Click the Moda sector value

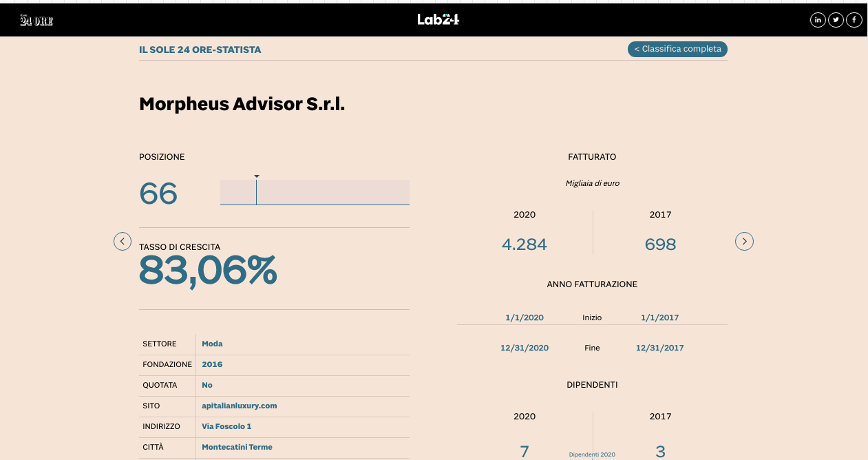pyautogui.click(x=212, y=344)
